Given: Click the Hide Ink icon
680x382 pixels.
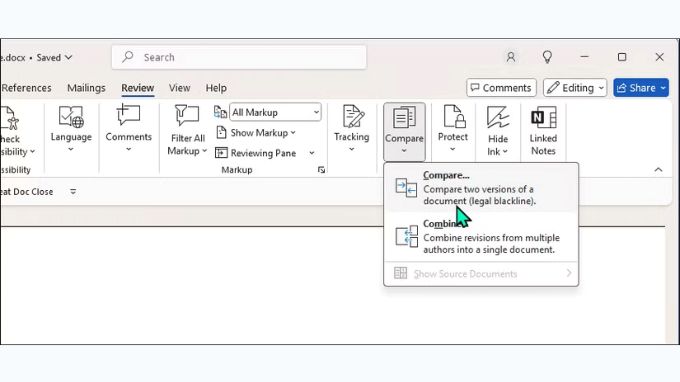Looking at the screenshot, I should click(498, 118).
